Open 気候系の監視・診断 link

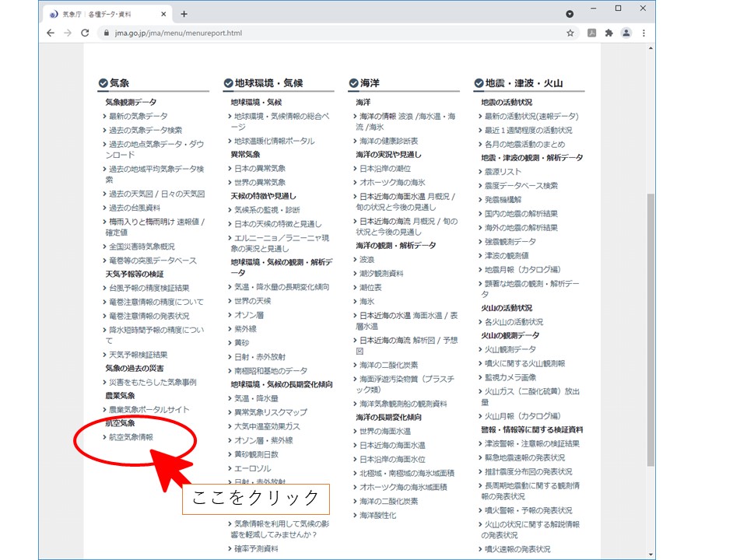[x=267, y=210]
